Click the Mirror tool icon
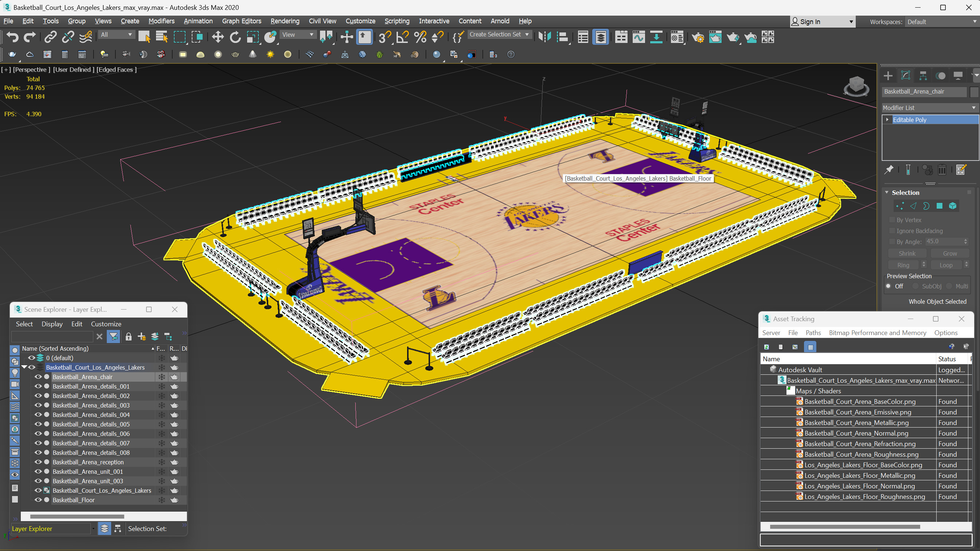The width and height of the screenshot is (980, 551). click(545, 37)
